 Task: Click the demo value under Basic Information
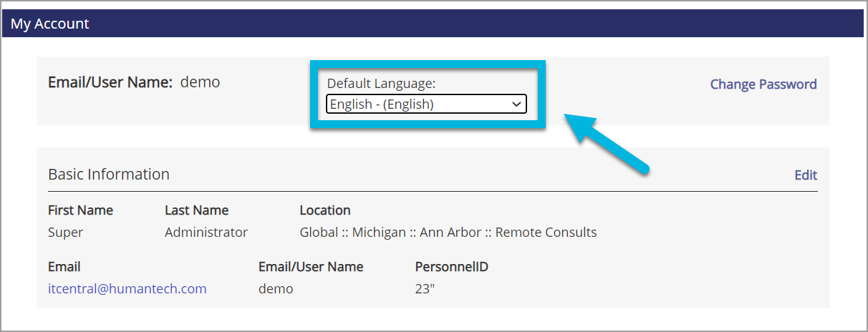click(276, 289)
